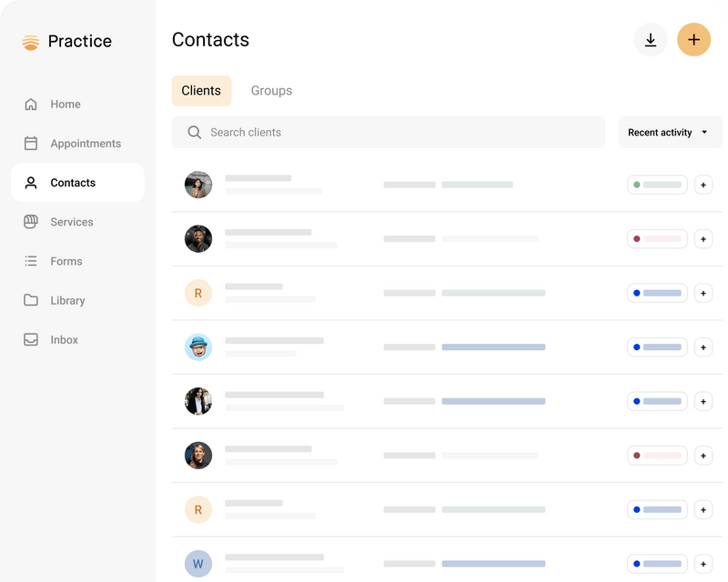Screen dimensions: 728x582
Task: Click the contact avatar with the blue hat
Action: pyautogui.click(x=198, y=346)
